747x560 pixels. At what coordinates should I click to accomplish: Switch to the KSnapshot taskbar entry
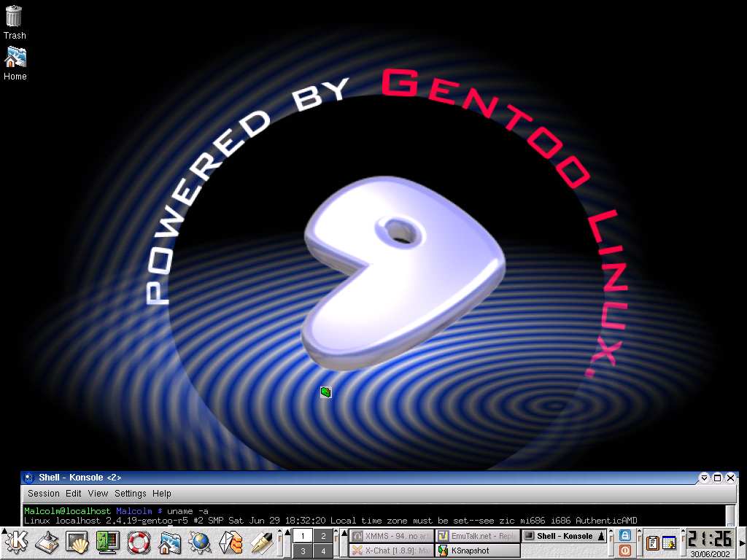[477, 551]
